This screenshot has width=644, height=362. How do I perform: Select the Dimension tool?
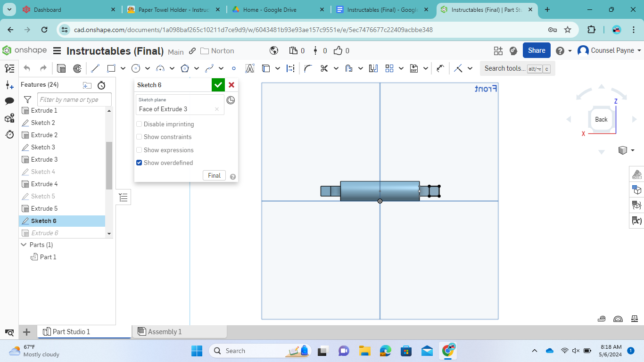(440, 68)
